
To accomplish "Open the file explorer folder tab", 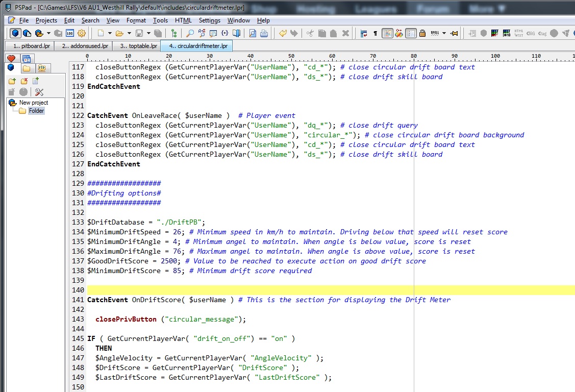I will coord(27,68).
